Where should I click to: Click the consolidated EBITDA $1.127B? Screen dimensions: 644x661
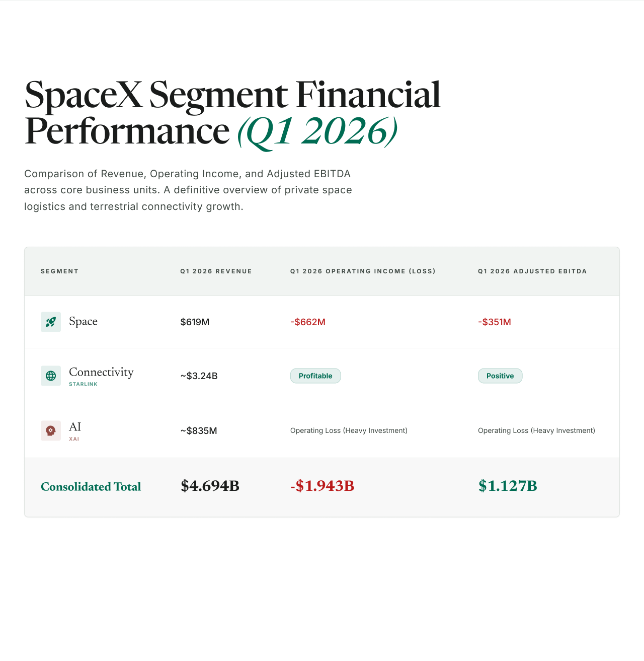pyautogui.click(x=508, y=486)
